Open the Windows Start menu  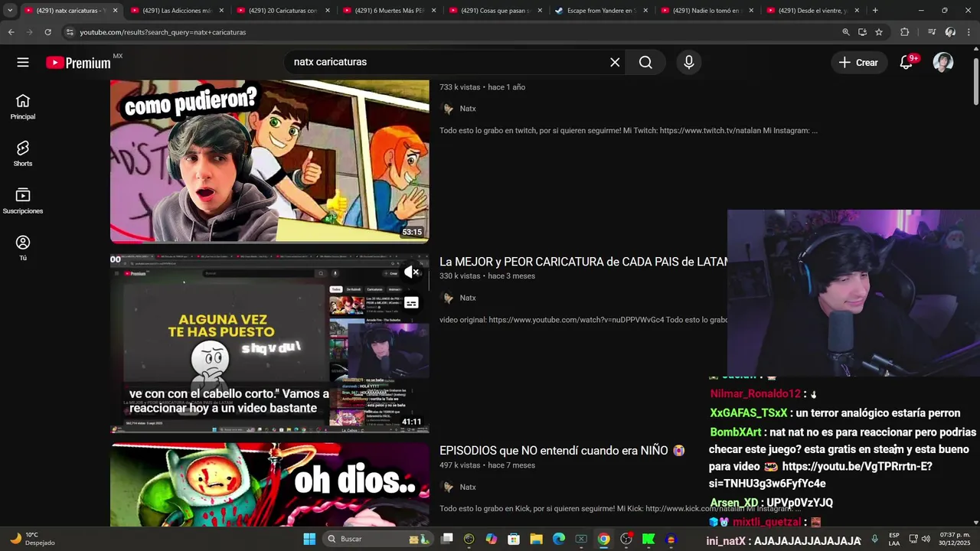pyautogui.click(x=309, y=539)
